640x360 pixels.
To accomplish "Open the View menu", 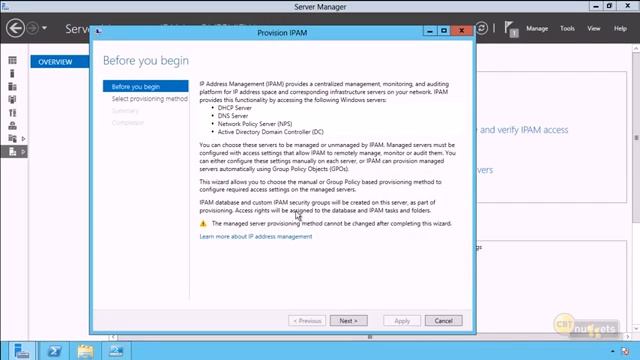I will coord(593,29).
